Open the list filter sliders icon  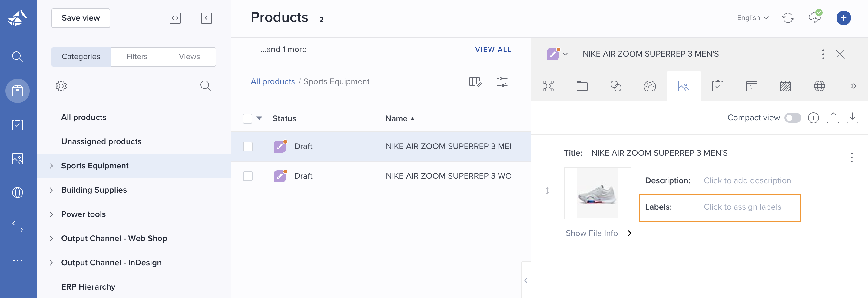[x=502, y=82]
